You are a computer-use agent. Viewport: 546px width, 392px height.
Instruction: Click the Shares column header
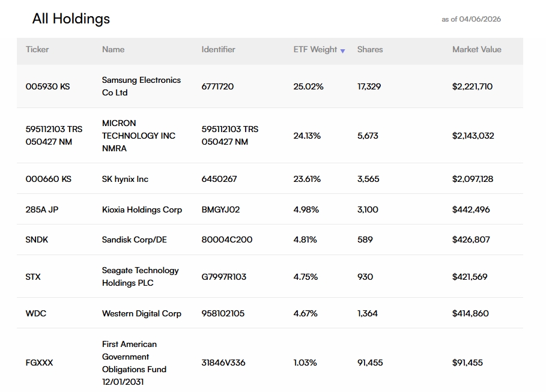[370, 49]
